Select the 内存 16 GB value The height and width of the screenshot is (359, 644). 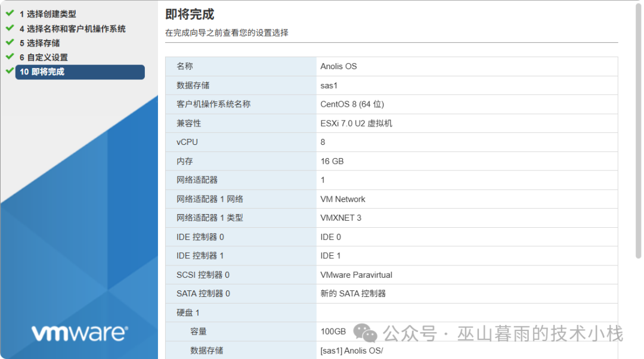click(332, 161)
